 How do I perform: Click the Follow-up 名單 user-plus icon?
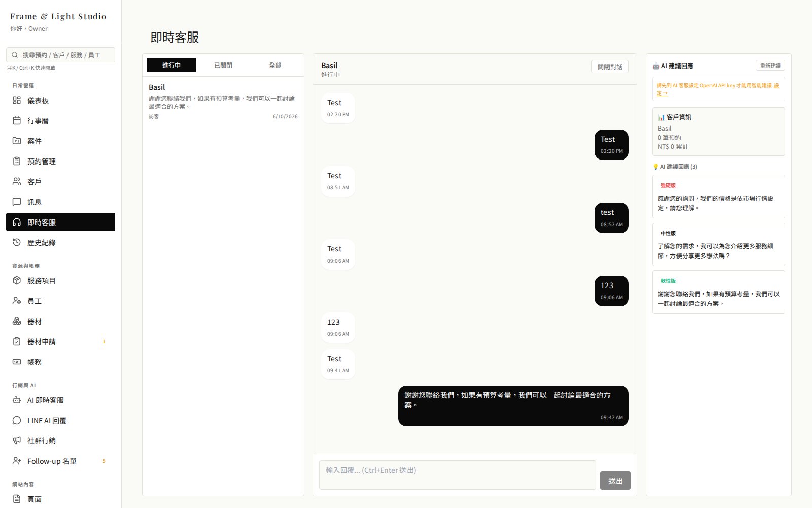pos(17,461)
